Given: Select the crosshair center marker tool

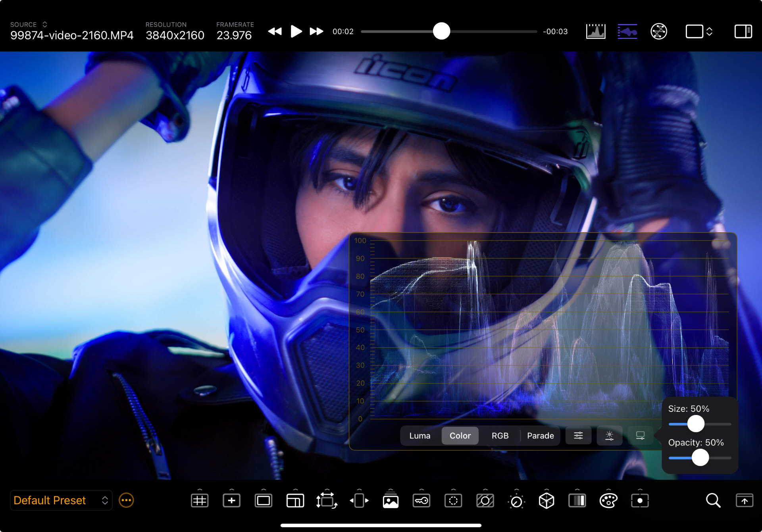Looking at the screenshot, I should pos(231,501).
